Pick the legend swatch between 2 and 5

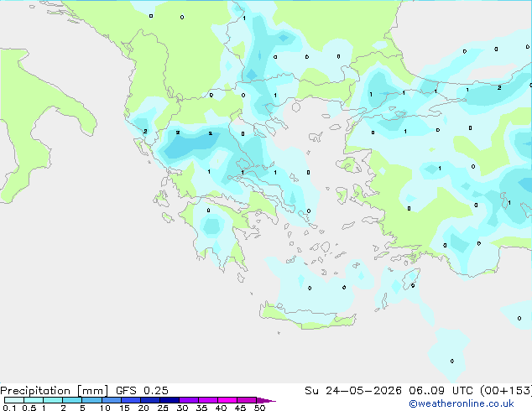tap(72, 400)
